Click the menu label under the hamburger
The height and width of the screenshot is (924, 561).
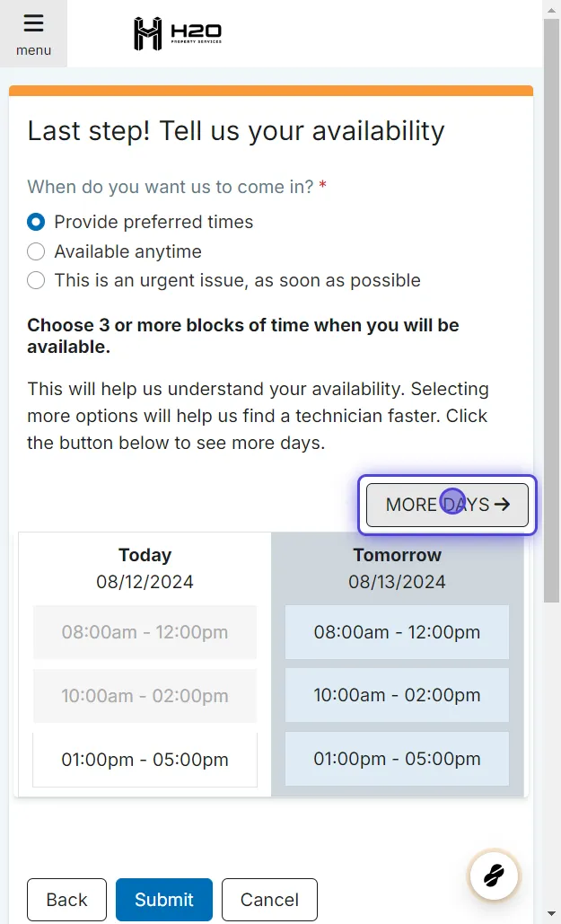coord(33,50)
